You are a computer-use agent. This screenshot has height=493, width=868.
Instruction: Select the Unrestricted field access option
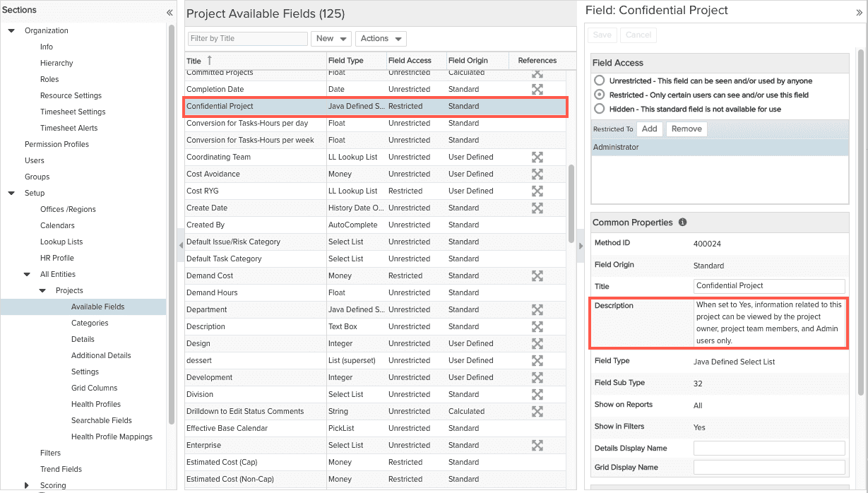[600, 81]
